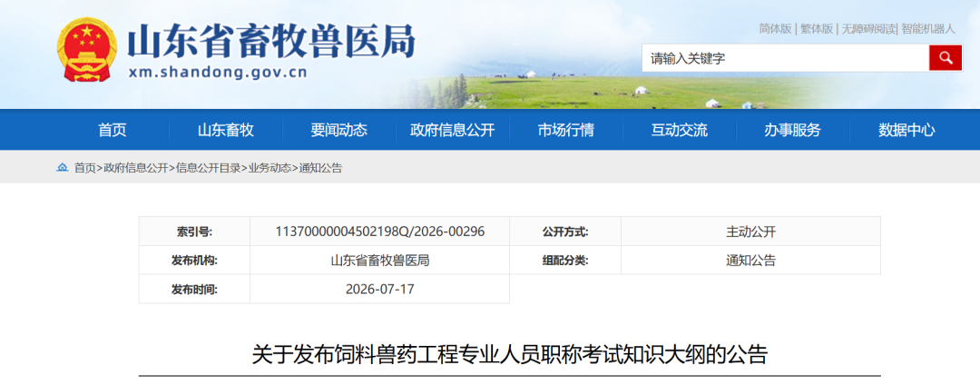
Task: Open the 首页 navigation menu item
Action: pos(113,130)
